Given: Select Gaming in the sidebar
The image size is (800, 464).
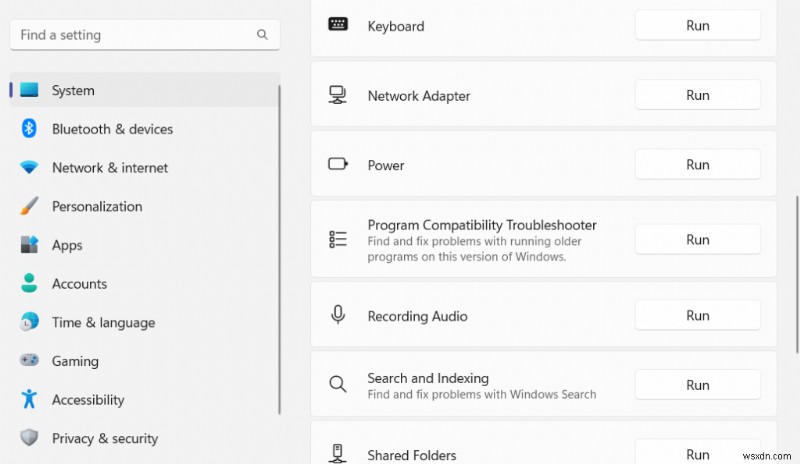Looking at the screenshot, I should (145, 361).
